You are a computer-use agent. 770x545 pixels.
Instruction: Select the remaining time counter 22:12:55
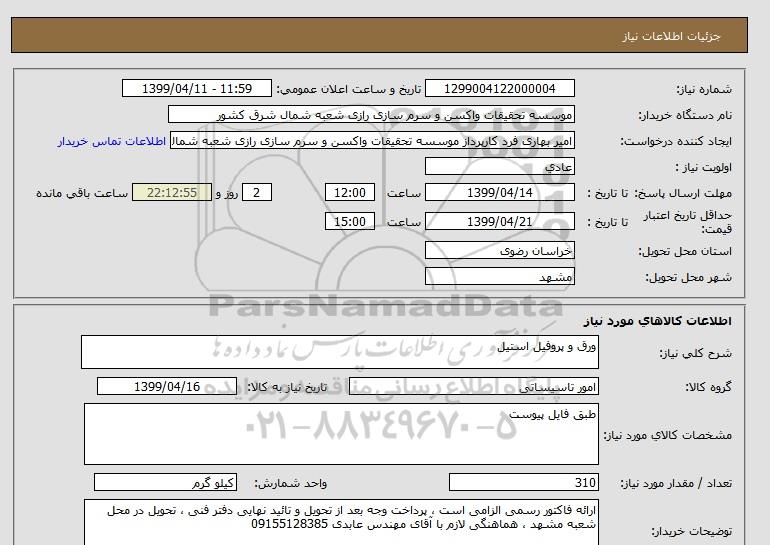[x=172, y=192]
